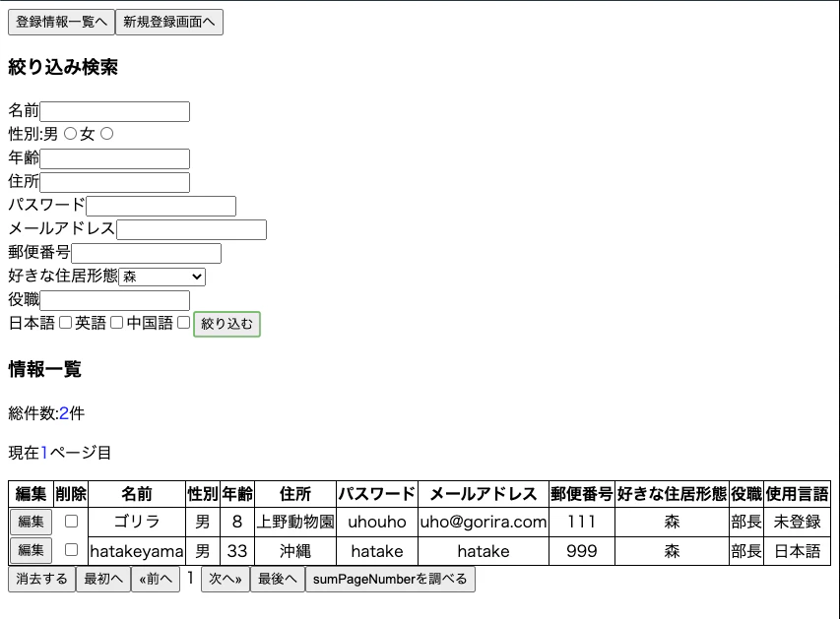Jump to last page with 最後へ
The height and width of the screenshot is (619, 840).
pos(278,579)
